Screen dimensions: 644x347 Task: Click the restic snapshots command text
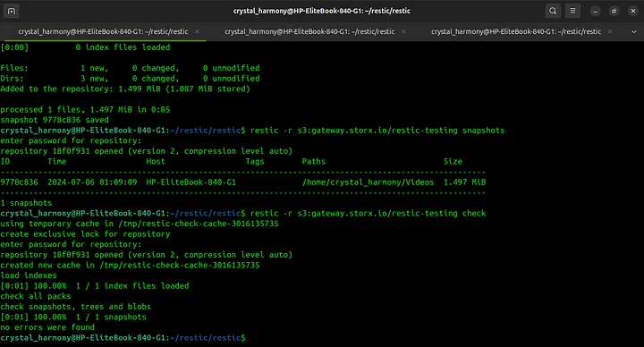377,131
